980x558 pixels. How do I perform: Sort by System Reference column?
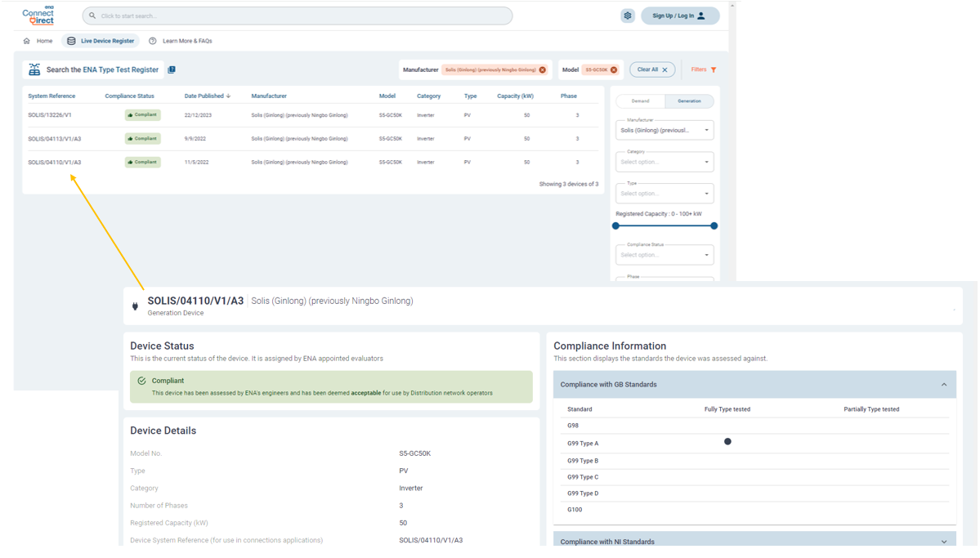point(51,96)
